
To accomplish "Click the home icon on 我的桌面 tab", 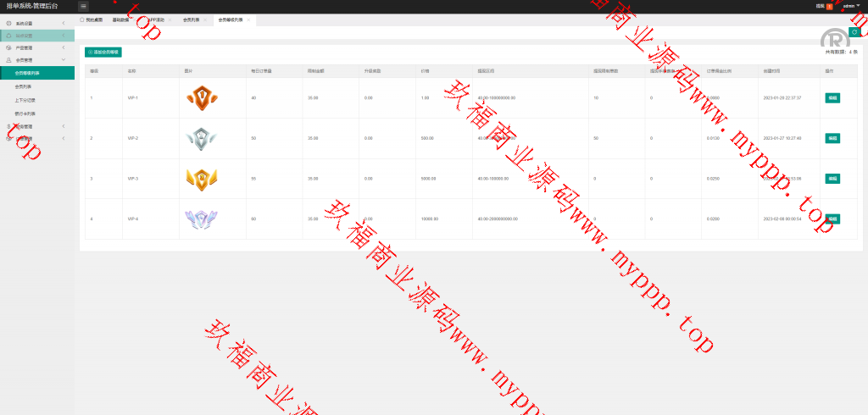I will [82, 19].
